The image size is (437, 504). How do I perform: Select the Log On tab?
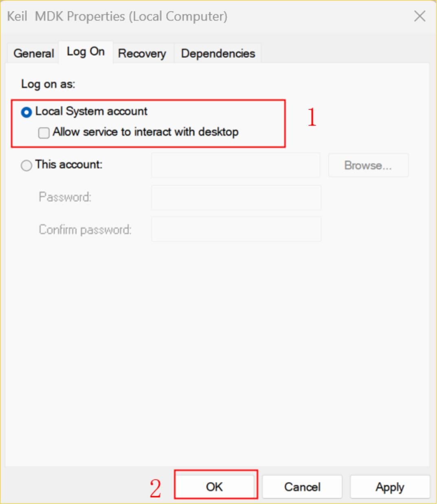click(x=86, y=52)
